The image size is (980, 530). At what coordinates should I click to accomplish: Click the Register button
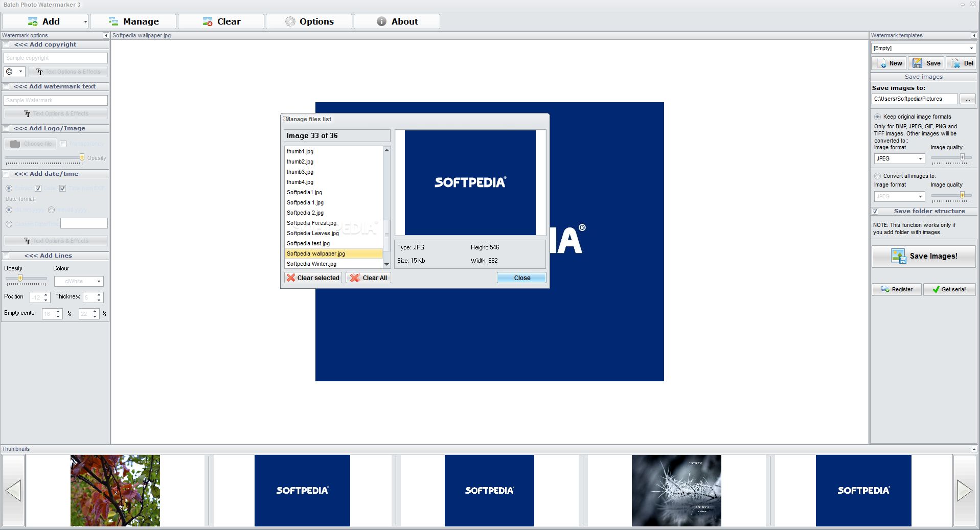897,290
